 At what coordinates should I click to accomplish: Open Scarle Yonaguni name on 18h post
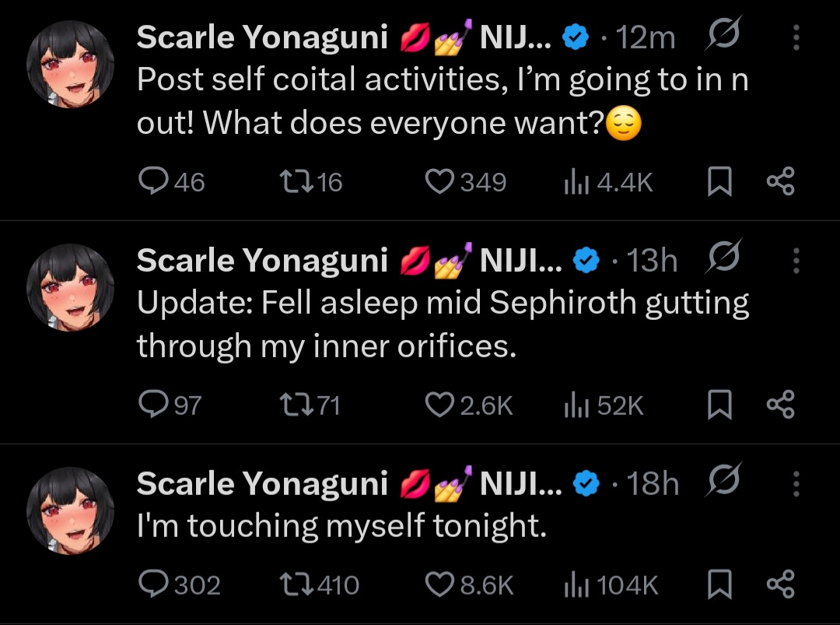tap(262, 483)
